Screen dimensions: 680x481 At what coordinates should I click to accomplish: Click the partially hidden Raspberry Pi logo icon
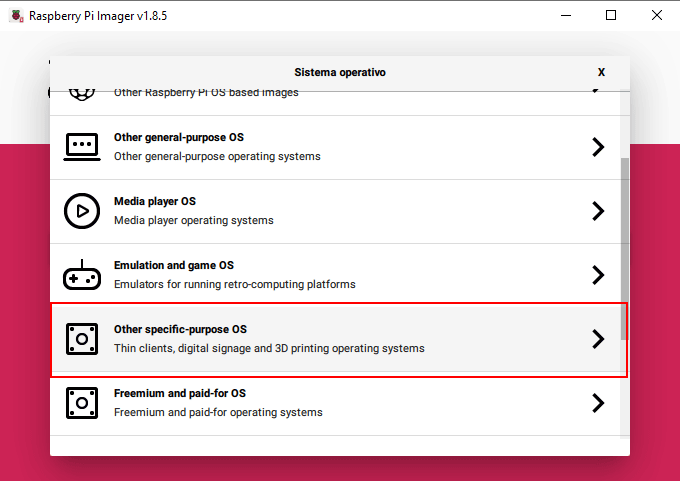82,93
